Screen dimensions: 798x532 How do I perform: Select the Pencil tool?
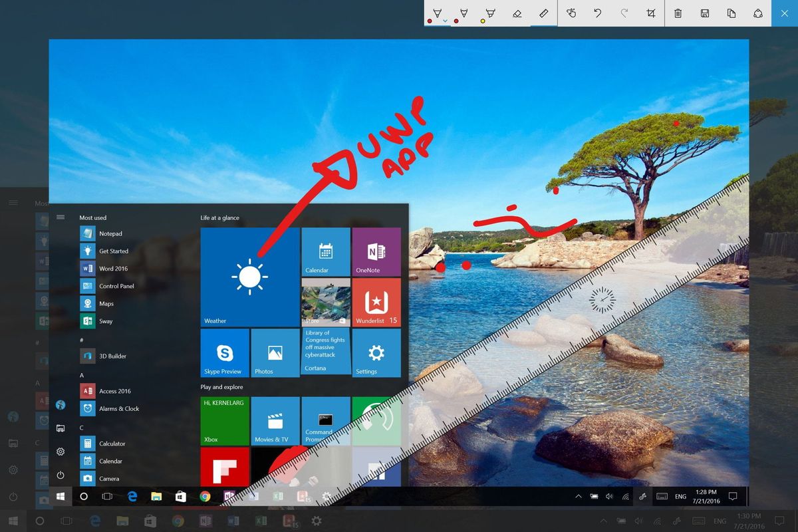464,12
